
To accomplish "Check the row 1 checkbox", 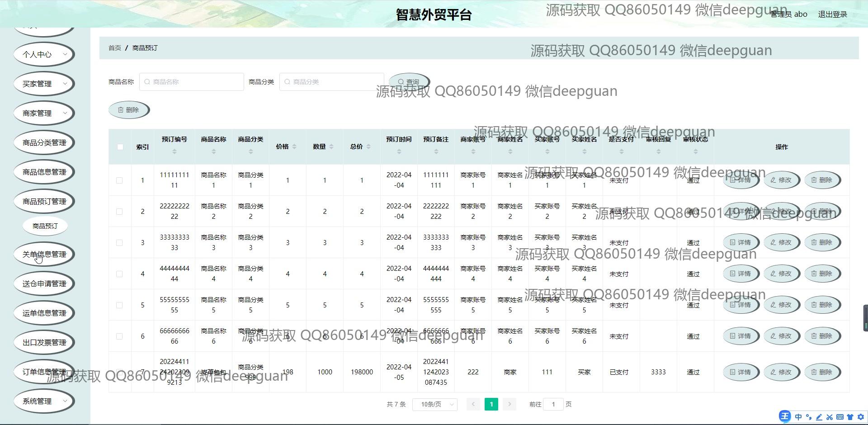I will coord(119,180).
